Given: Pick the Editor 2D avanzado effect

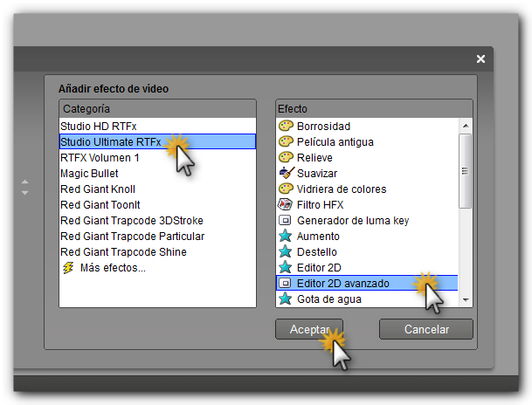Looking at the screenshot, I should (x=367, y=283).
